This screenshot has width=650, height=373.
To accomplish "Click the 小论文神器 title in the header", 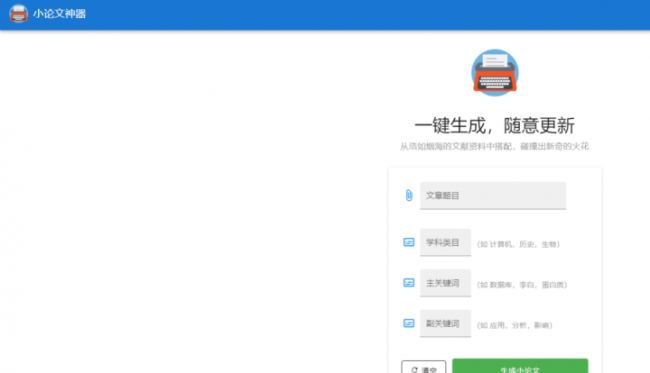I will pos(59,14).
